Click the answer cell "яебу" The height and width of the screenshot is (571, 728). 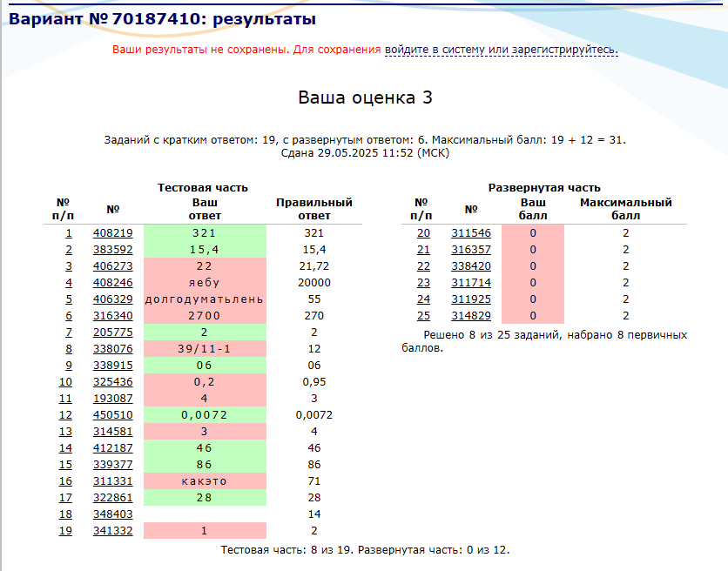[205, 283]
